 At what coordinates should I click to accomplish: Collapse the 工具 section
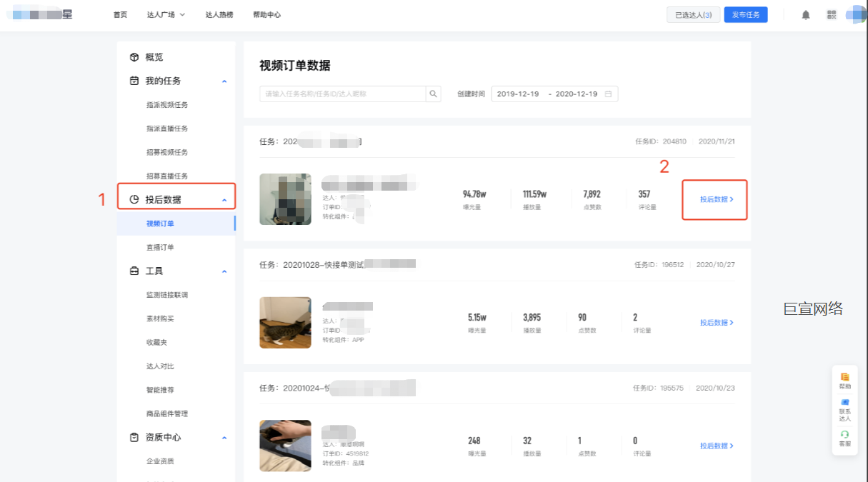[x=224, y=271]
